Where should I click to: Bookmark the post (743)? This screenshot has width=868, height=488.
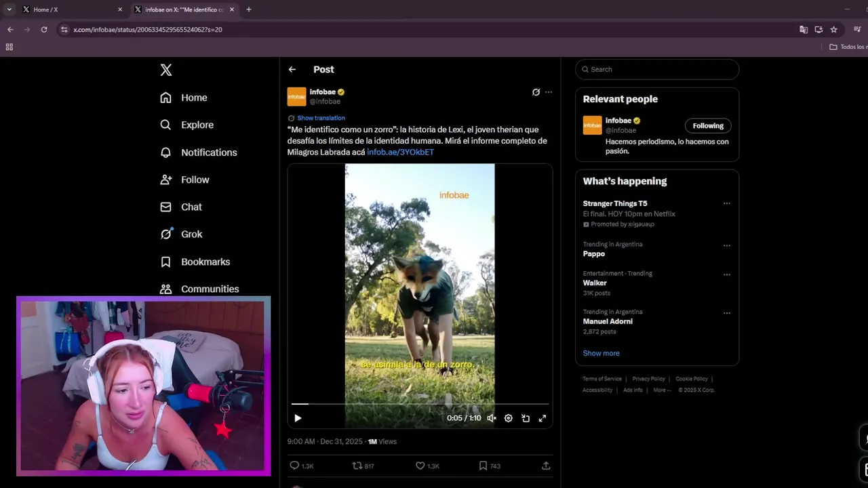click(x=490, y=466)
